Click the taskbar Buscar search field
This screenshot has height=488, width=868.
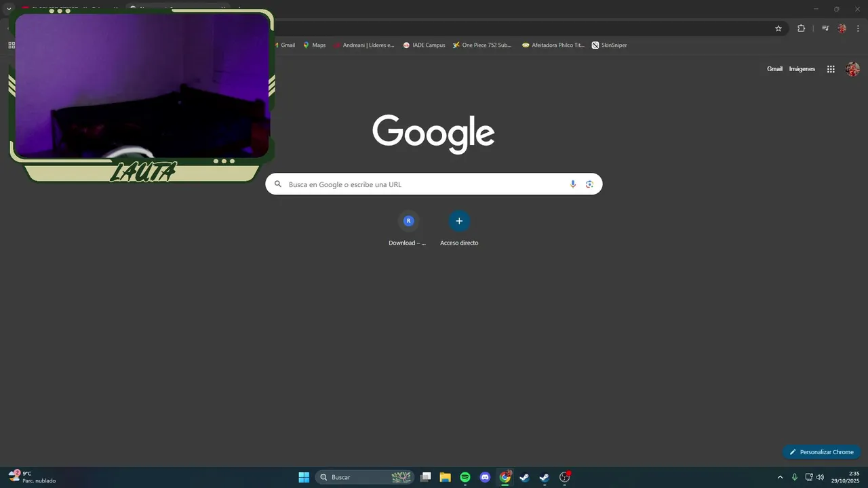coord(365,477)
